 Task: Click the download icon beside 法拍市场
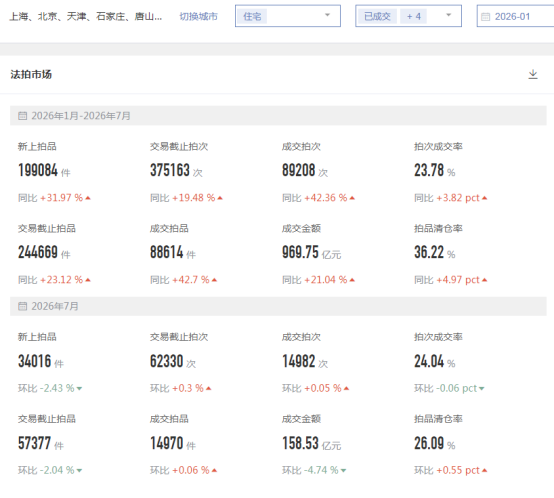[533, 75]
